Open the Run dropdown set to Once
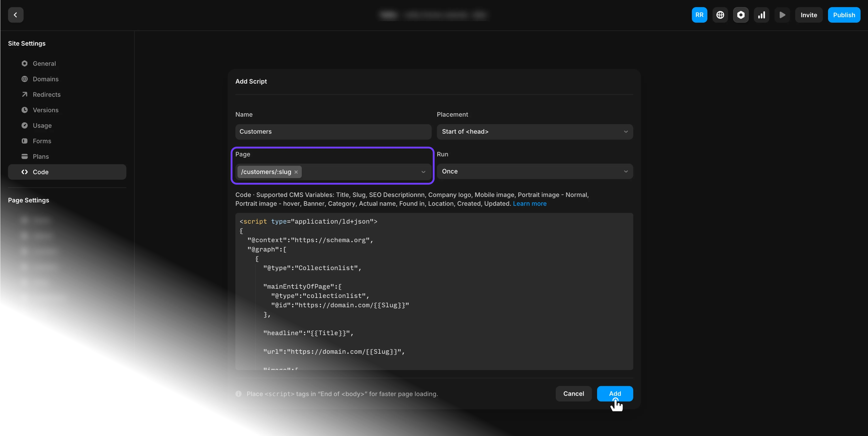This screenshot has width=868, height=436. pyautogui.click(x=535, y=171)
